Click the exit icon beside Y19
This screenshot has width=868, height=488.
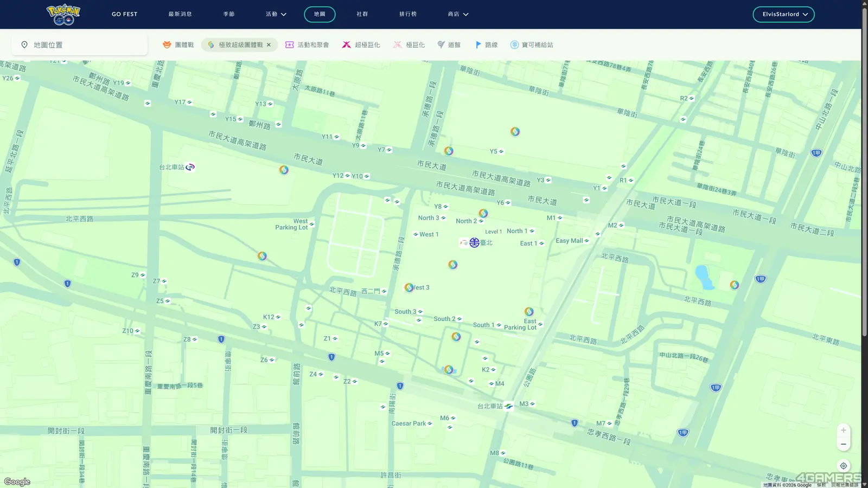pyautogui.click(x=128, y=83)
